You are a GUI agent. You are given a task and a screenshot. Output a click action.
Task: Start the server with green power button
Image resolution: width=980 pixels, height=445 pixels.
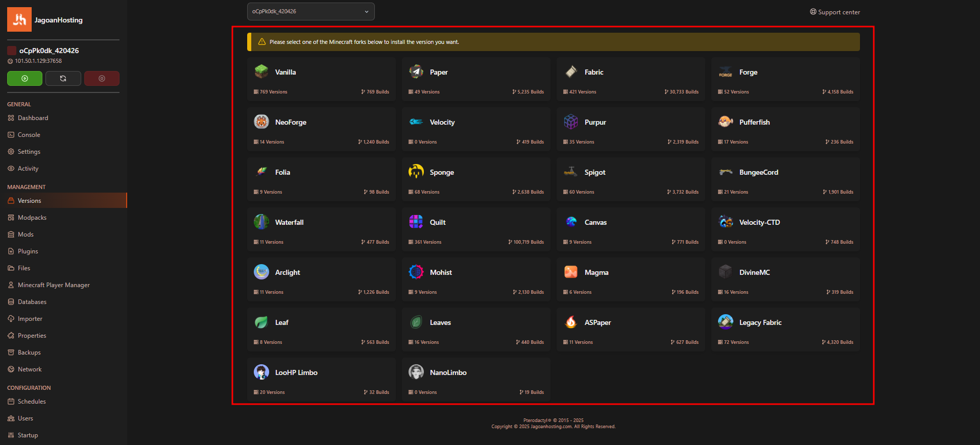coord(25,78)
